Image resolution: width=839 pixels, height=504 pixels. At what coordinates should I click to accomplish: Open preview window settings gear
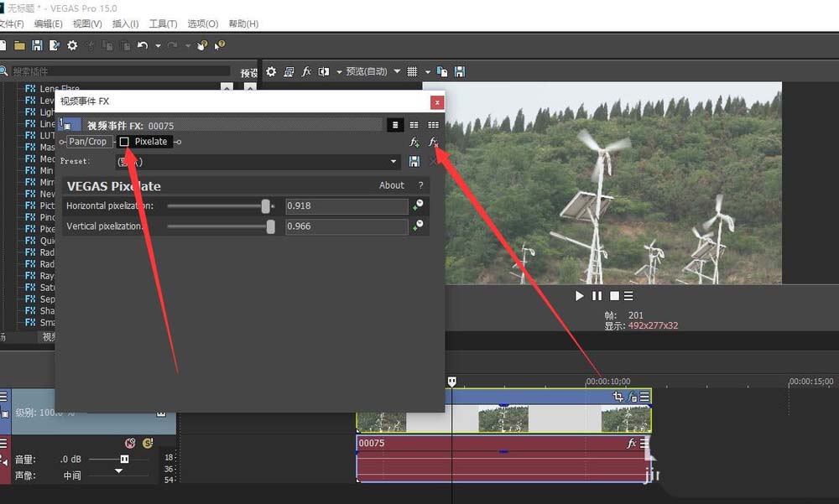point(271,72)
